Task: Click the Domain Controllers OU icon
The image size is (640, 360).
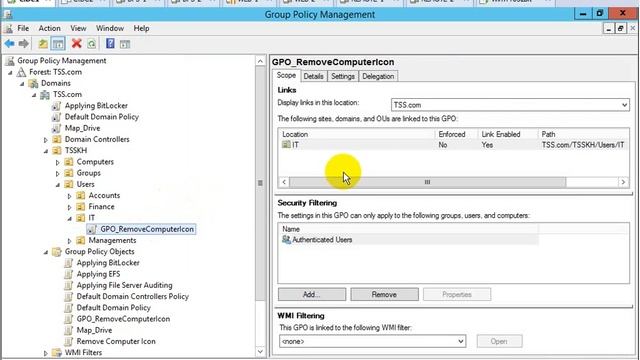Action: pos(57,139)
